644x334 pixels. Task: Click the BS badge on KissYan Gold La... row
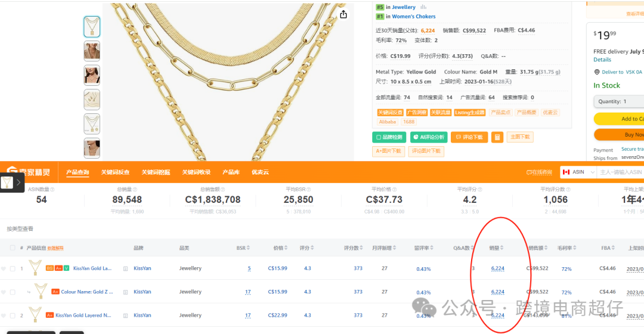(x=49, y=268)
